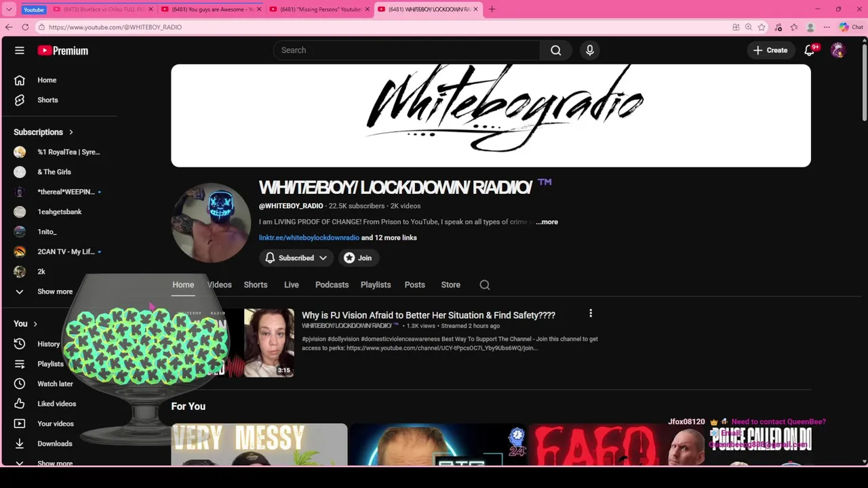Open browser Favorites list icon
The image size is (868, 488).
pos(794,27)
